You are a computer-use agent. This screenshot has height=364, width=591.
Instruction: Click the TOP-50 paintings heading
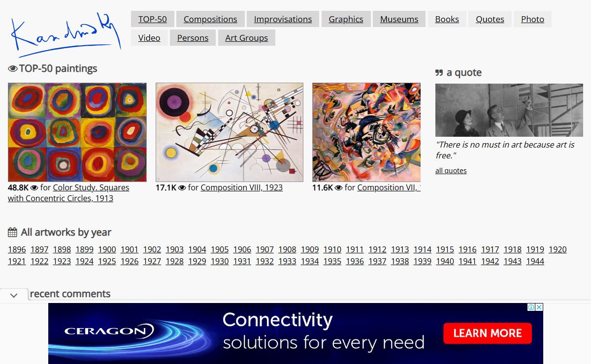53,68
